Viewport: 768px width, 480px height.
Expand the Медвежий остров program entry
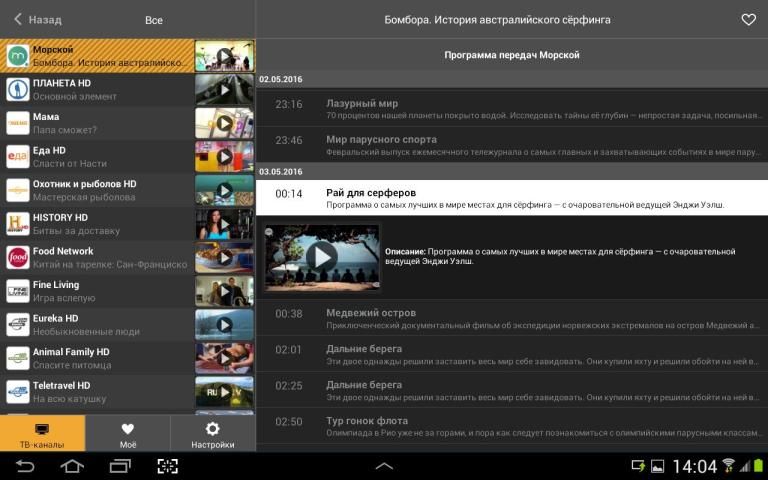[510, 319]
